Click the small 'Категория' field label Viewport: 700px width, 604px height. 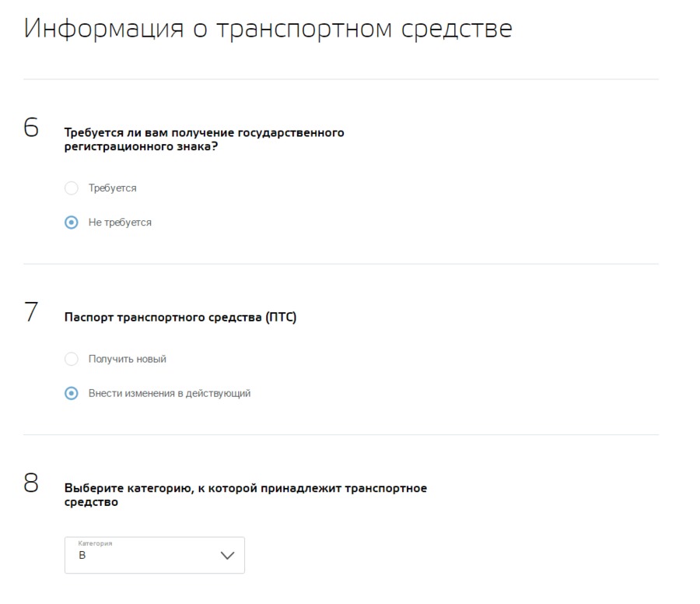point(95,544)
